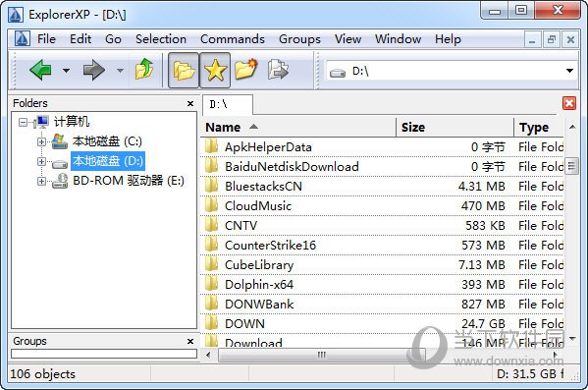This screenshot has width=588, height=390.
Task: Click the copy/move files toolbar icon
Action: (278, 70)
